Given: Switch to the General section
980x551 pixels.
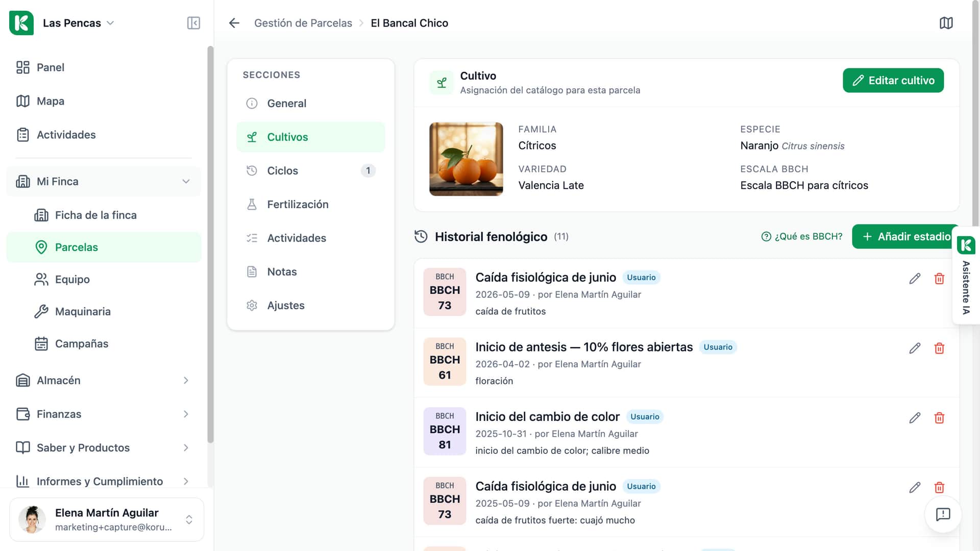Looking at the screenshot, I should click(311, 104).
